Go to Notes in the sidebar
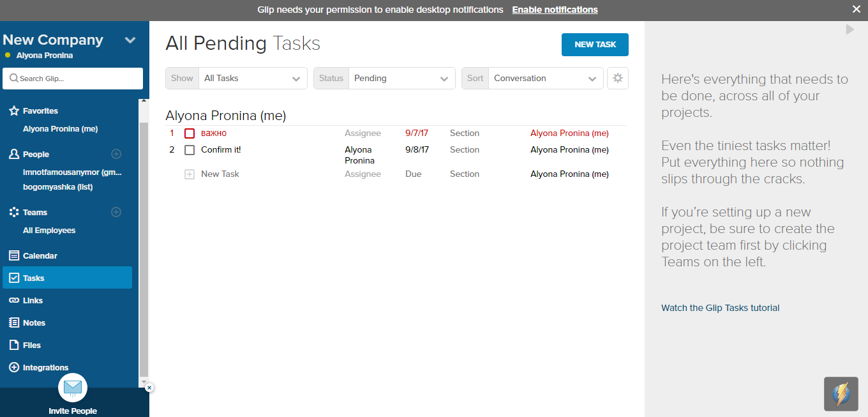868x417 pixels. pos(34,323)
